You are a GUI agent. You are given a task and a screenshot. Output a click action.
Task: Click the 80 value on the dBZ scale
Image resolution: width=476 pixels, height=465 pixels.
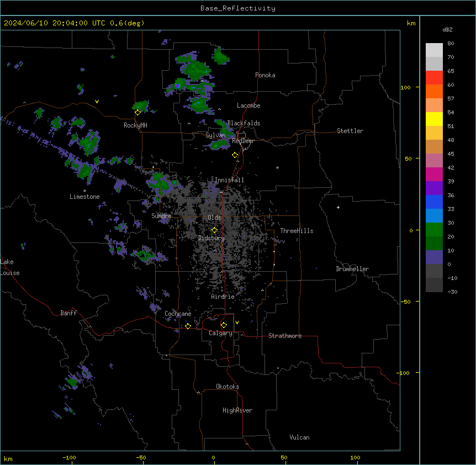point(451,44)
